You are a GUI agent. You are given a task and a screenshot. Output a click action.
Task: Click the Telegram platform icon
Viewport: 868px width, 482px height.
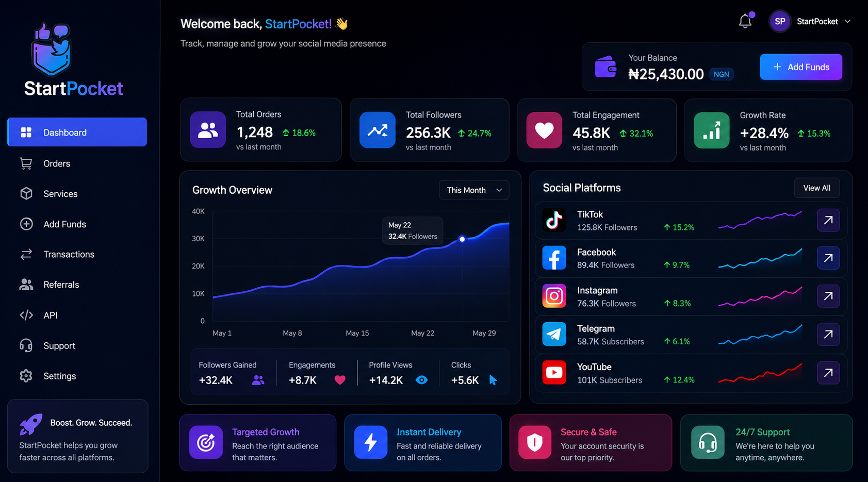[x=554, y=334]
